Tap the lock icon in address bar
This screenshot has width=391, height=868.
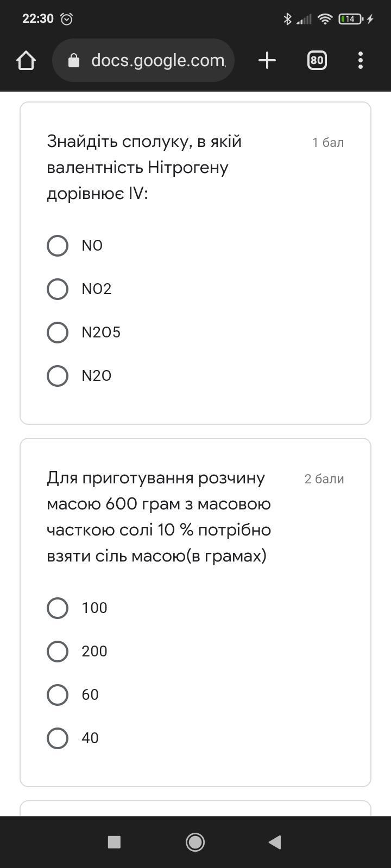74,61
